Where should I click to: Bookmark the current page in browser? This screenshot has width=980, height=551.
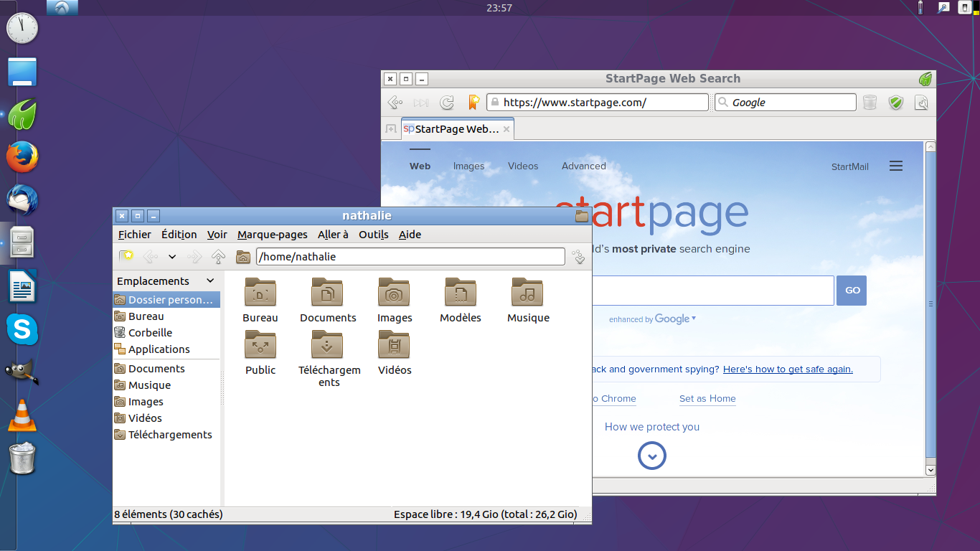[x=473, y=103]
